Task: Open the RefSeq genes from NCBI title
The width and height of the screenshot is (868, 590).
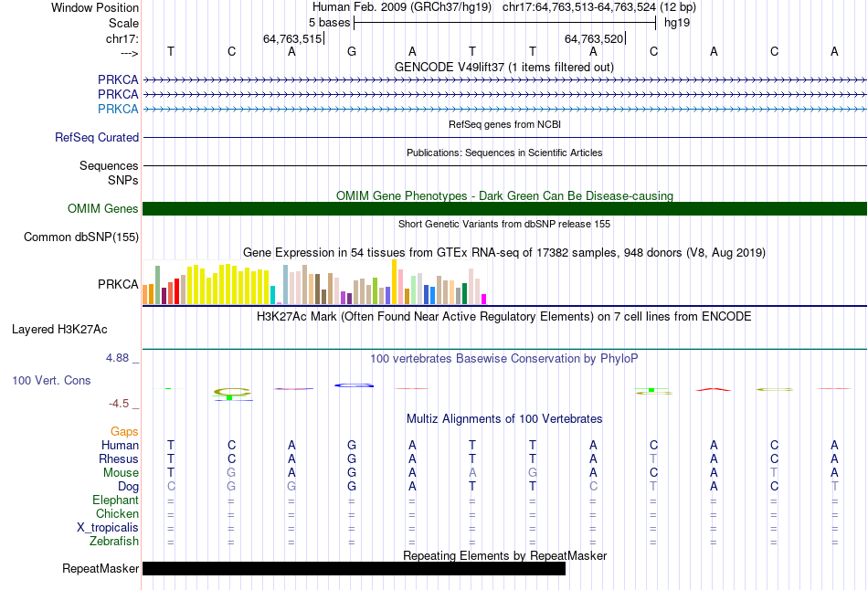Action: point(504,124)
